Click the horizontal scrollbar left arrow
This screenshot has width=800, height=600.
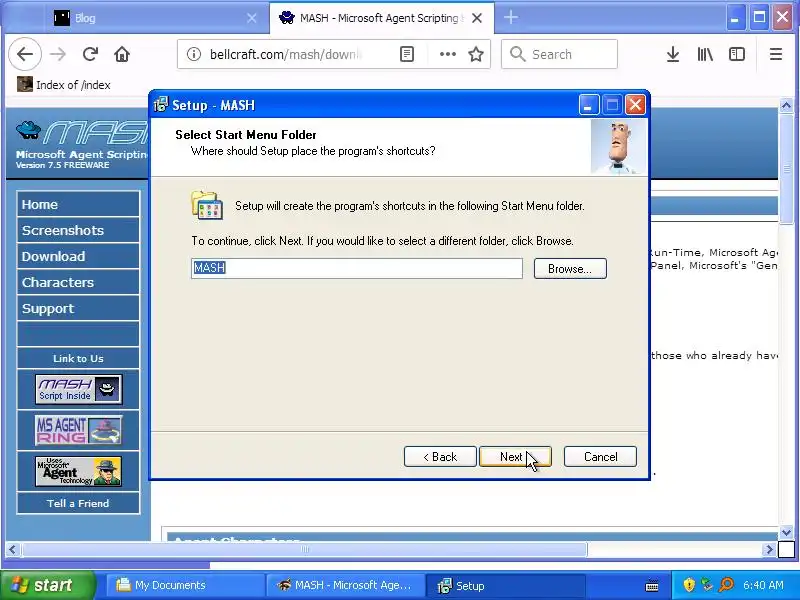coord(13,549)
